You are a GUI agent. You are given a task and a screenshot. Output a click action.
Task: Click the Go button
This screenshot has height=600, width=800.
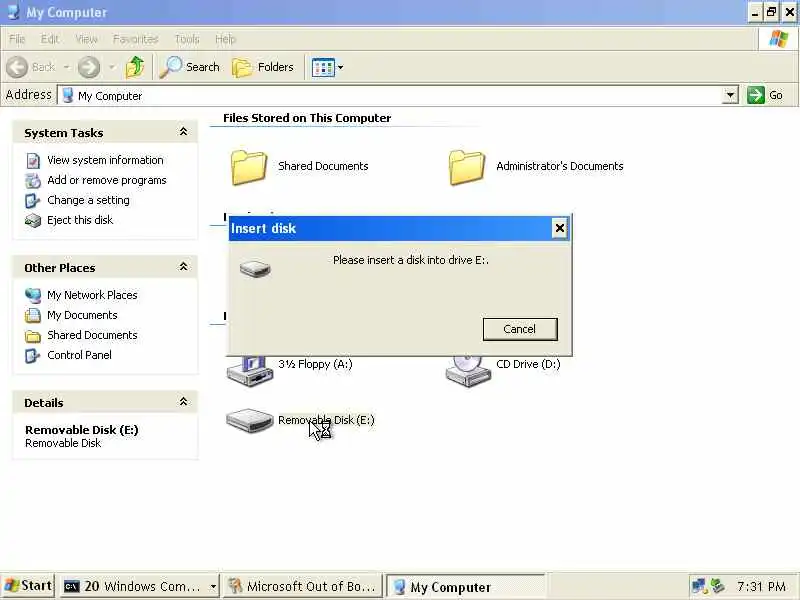(x=765, y=95)
